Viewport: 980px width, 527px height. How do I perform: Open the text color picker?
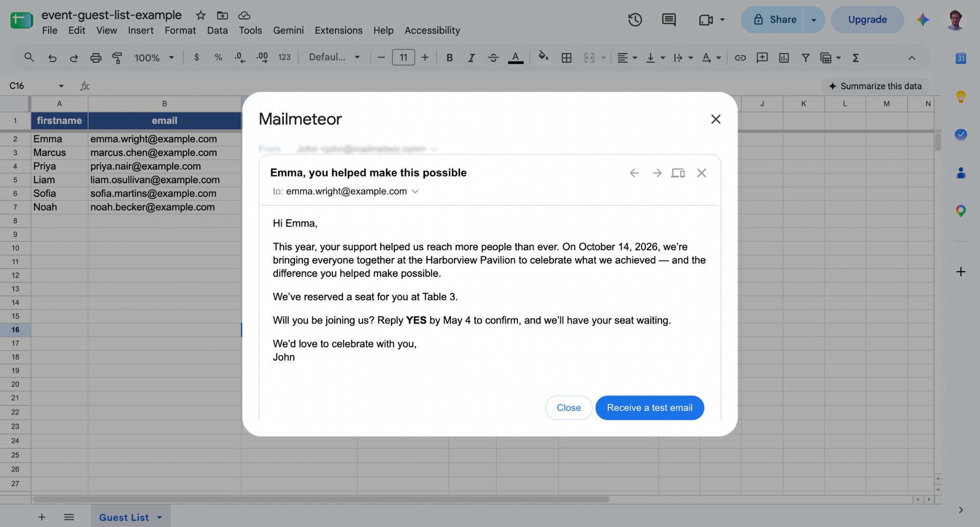coord(515,58)
